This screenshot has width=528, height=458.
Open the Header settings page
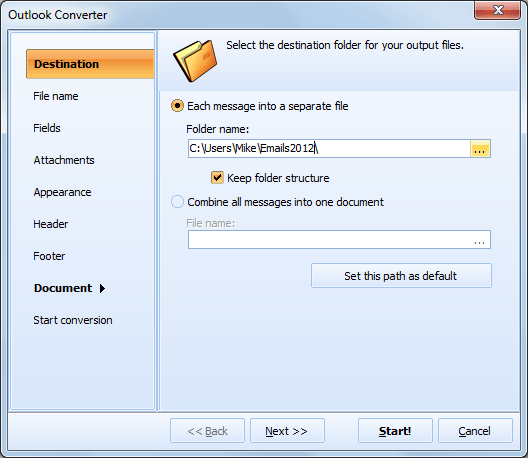pyautogui.click(x=51, y=224)
